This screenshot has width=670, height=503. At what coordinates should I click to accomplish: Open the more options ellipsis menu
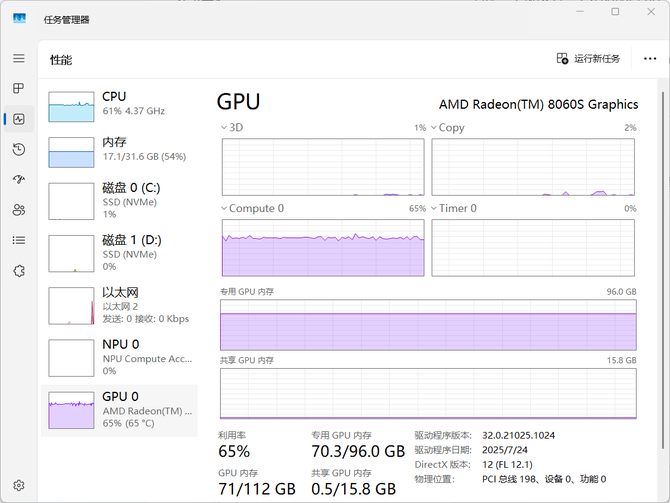tap(650, 59)
